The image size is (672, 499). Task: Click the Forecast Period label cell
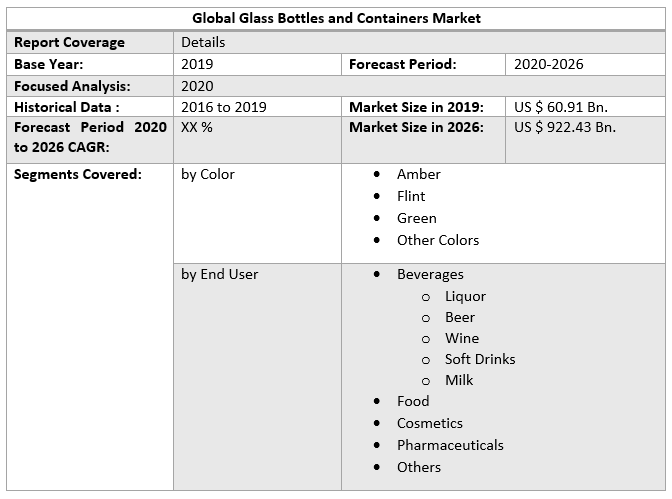403,64
